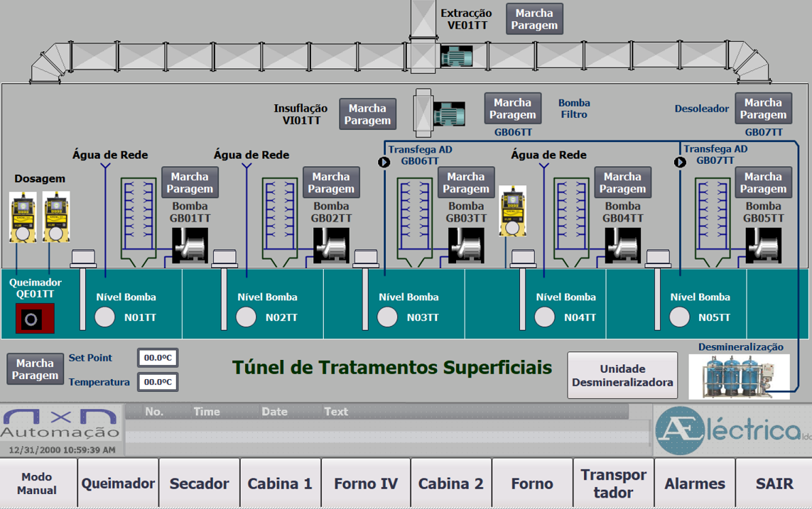The width and height of the screenshot is (812, 509).
Task: Toggle Marcha Paragem for Bomba GB02TT
Action: coord(331,183)
